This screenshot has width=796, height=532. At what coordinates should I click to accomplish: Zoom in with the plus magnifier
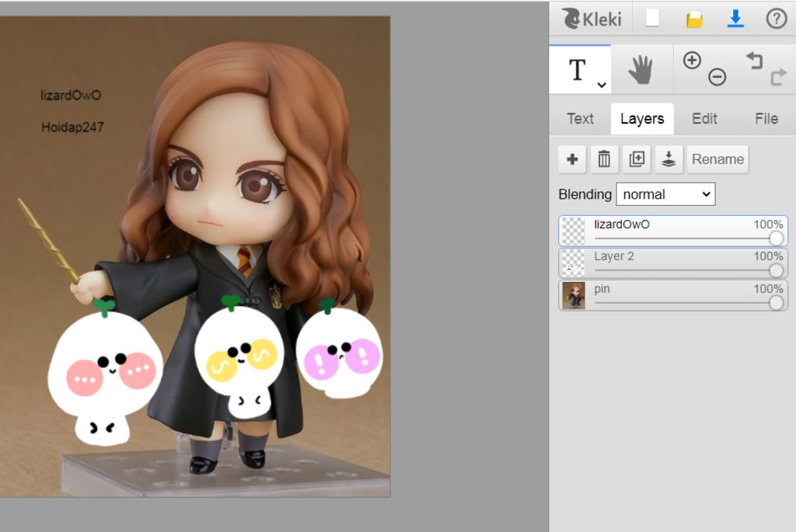[692, 61]
